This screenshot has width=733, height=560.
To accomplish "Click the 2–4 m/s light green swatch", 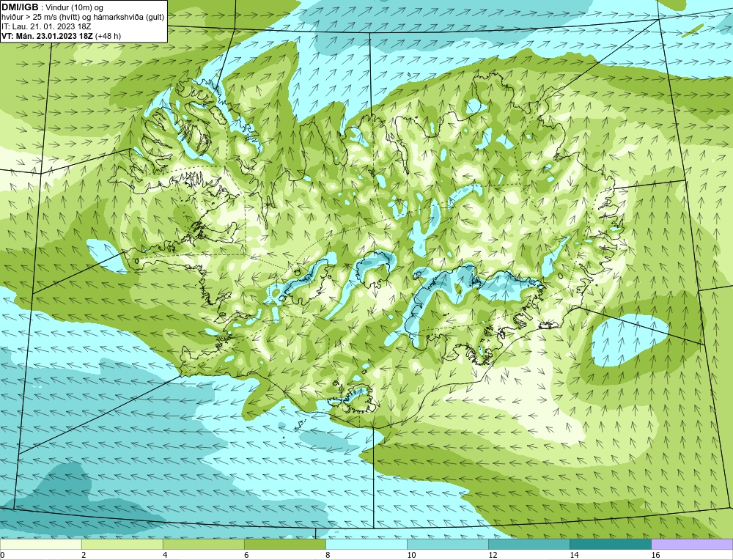I will pyautogui.click(x=122, y=544).
